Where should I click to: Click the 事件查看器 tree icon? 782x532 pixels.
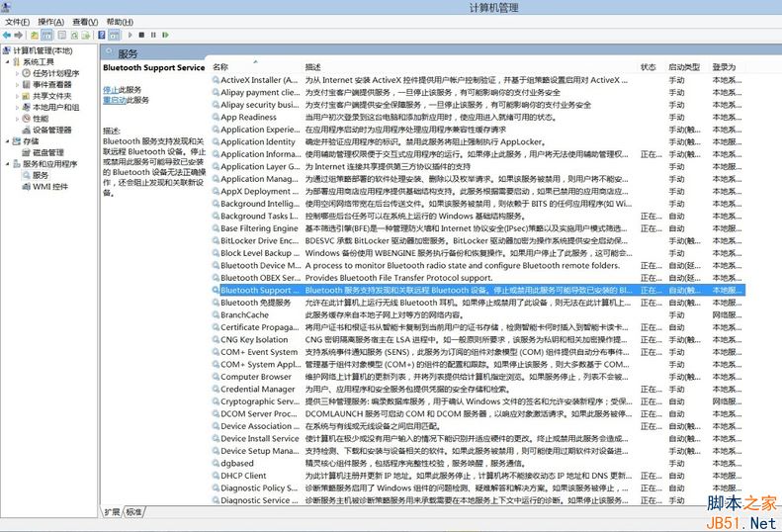(27, 84)
